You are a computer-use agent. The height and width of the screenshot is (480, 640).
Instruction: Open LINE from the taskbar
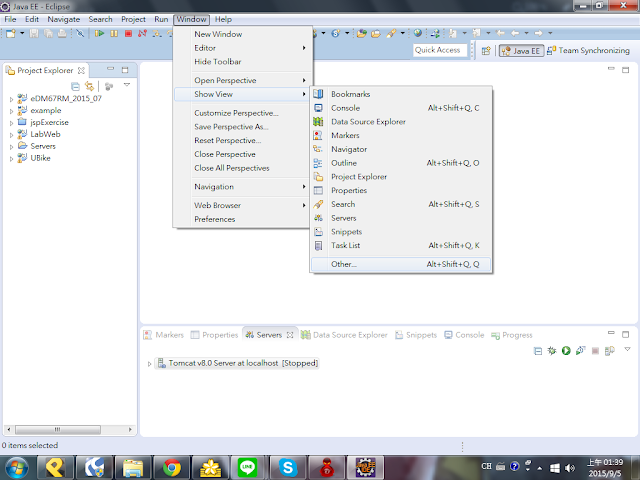(x=247, y=467)
